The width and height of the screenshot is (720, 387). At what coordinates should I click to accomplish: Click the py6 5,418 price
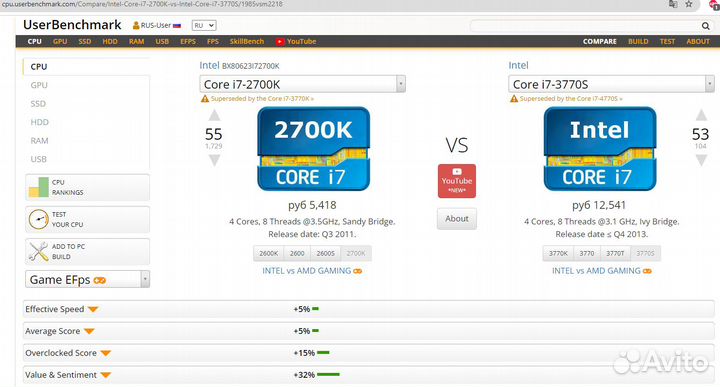coord(312,205)
